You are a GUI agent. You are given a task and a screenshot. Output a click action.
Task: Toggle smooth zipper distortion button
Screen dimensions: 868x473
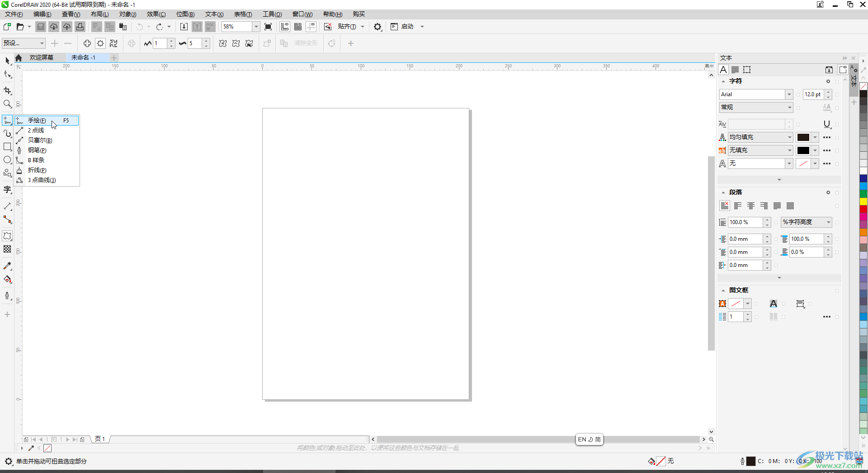tap(236, 43)
